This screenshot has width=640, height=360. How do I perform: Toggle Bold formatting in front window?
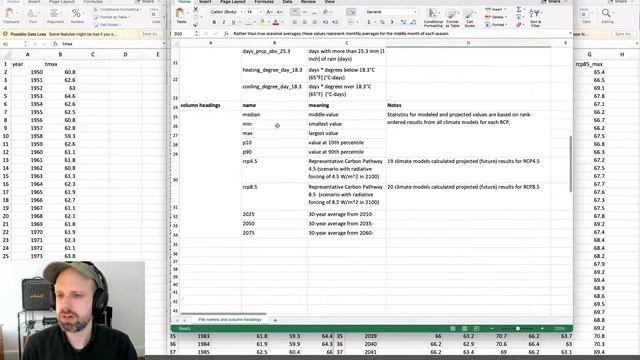click(214, 22)
